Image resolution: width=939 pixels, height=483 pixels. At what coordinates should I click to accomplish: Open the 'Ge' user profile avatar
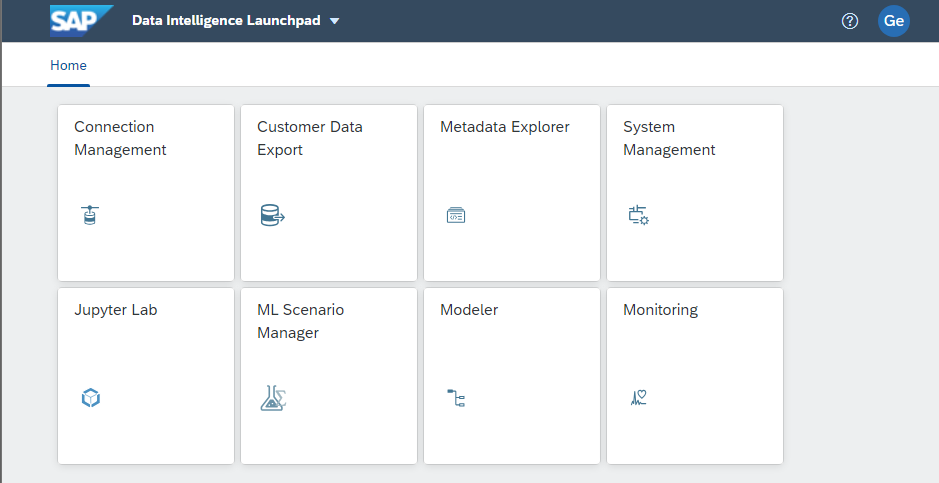pyautogui.click(x=893, y=21)
